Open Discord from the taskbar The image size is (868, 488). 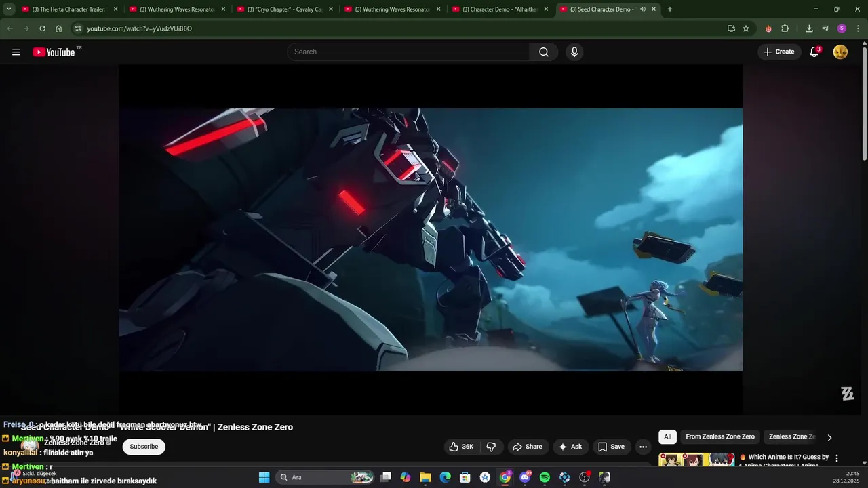pyautogui.click(x=525, y=478)
